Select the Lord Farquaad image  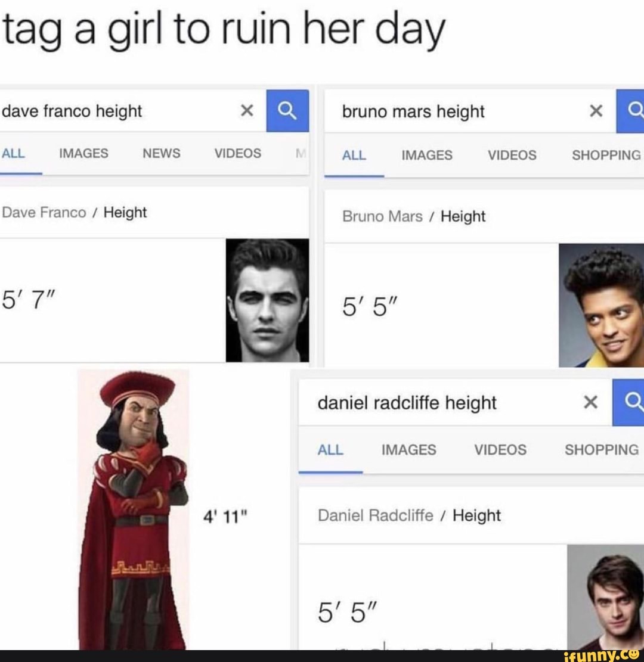(x=133, y=509)
